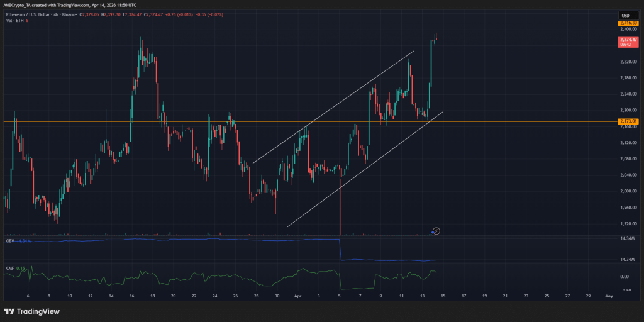Select the CMF indicator legend

coord(10,268)
